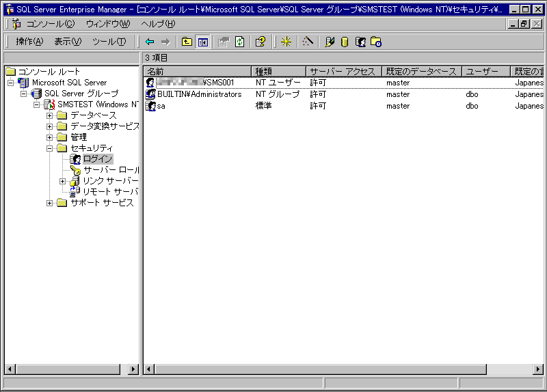Sort by 既定のデータベース column header

(422, 72)
